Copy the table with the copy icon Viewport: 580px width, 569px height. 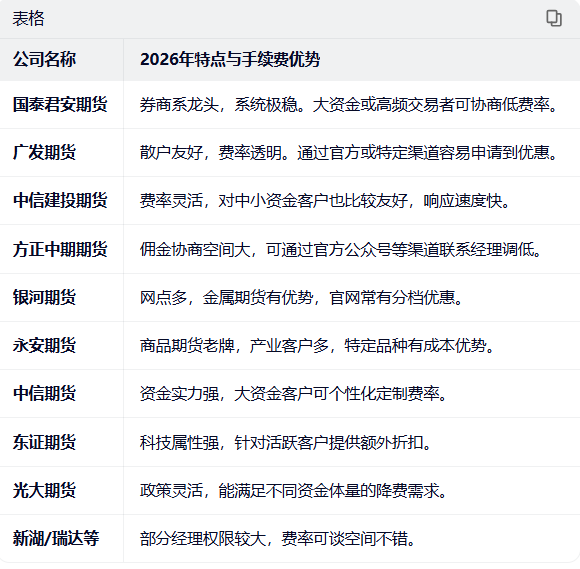coord(554,18)
